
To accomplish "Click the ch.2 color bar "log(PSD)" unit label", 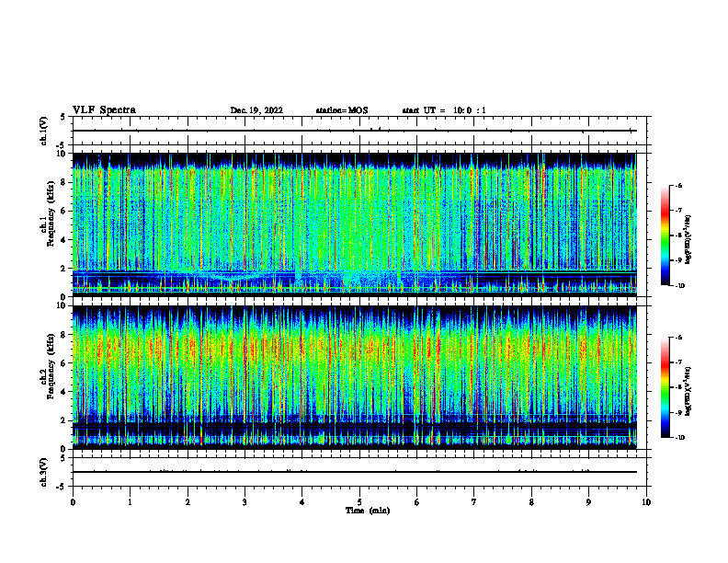I will pos(688,391).
